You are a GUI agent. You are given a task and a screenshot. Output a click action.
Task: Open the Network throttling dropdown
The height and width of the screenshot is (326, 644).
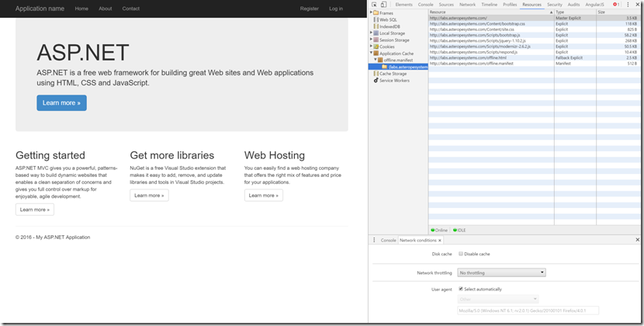tap(501, 272)
